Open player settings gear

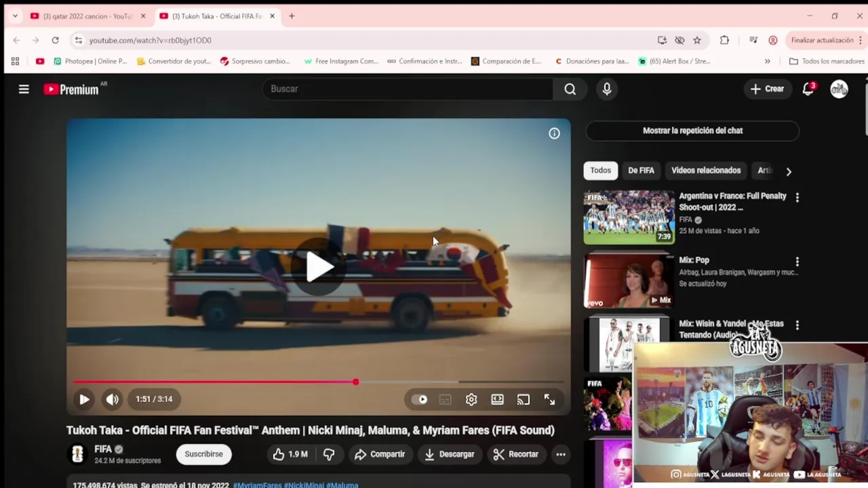click(x=471, y=399)
